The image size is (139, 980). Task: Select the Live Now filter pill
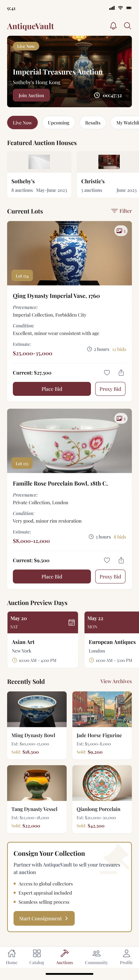point(22,123)
